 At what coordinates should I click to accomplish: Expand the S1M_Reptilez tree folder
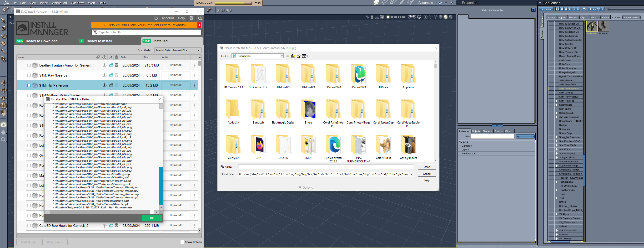pyautogui.click(x=557, y=101)
